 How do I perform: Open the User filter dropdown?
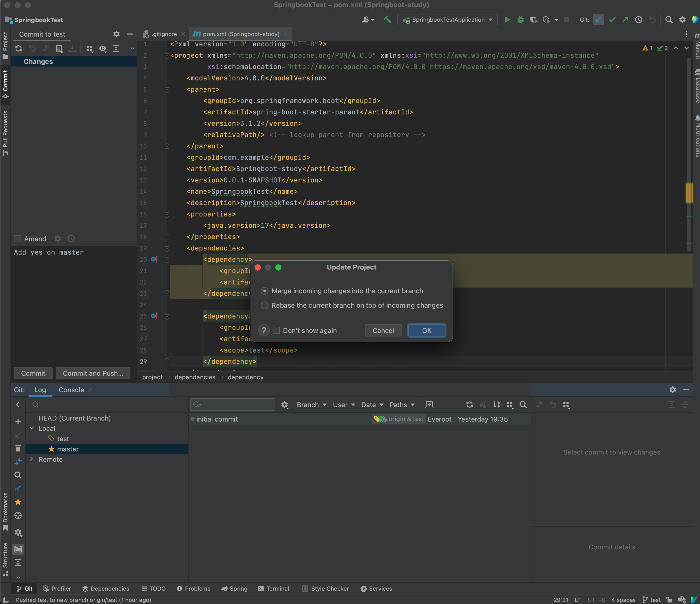point(344,404)
